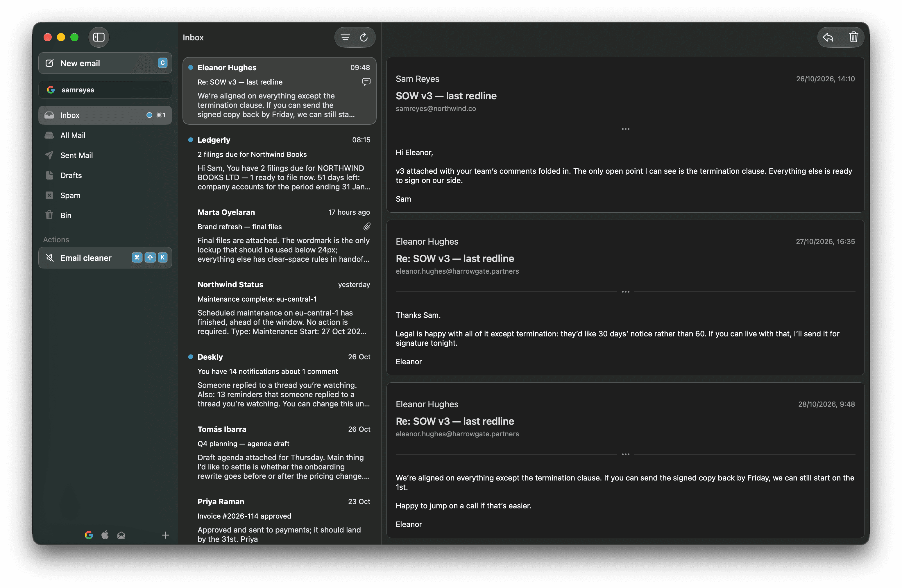902x588 pixels.
Task: Open the Sent Mail folder
Action: (105, 155)
